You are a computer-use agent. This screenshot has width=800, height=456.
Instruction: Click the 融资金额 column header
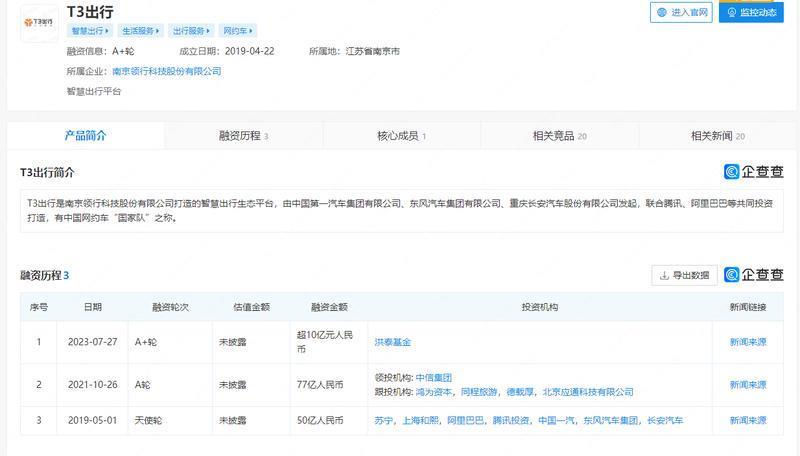click(x=329, y=307)
